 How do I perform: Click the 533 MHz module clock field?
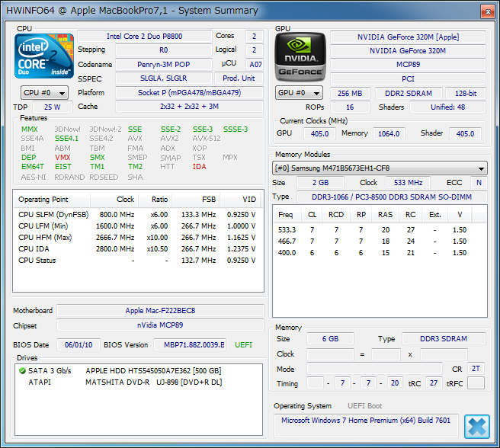click(409, 183)
